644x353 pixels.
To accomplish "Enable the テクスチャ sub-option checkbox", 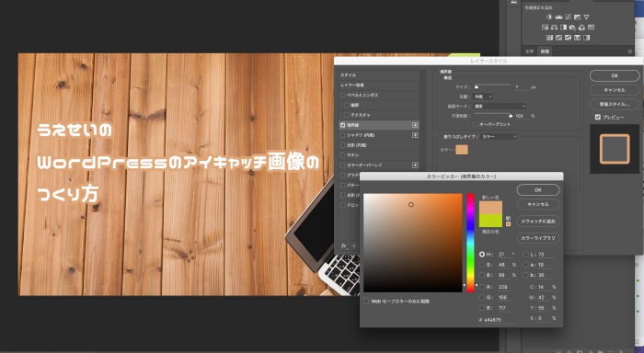I will coord(347,115).
